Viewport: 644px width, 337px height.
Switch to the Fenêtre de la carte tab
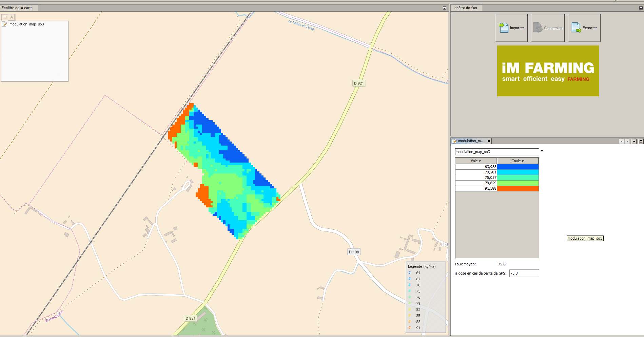(17, 8)
